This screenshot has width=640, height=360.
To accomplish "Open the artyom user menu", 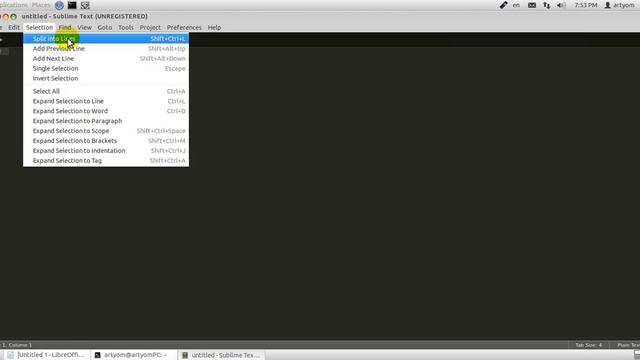I will [620, 5].
